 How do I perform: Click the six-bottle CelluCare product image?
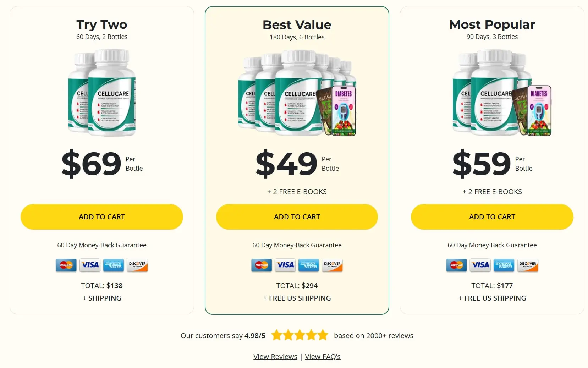tap(297, 93)
